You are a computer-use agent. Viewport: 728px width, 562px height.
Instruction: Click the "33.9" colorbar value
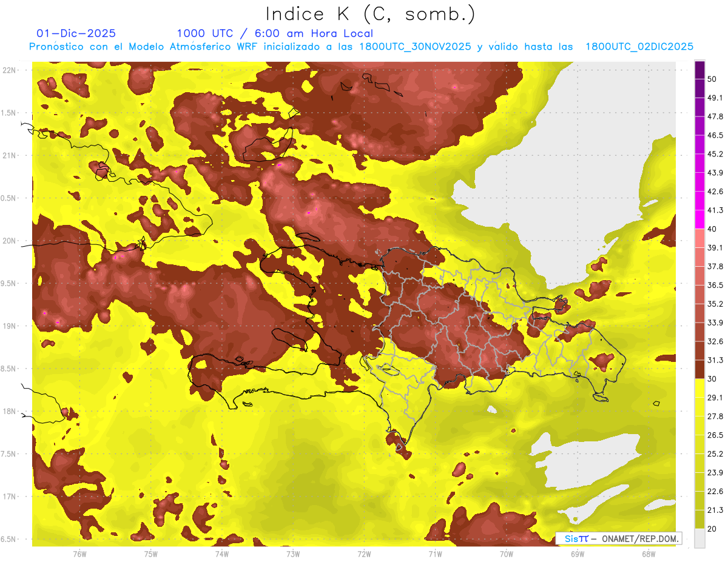pos(715,323)
